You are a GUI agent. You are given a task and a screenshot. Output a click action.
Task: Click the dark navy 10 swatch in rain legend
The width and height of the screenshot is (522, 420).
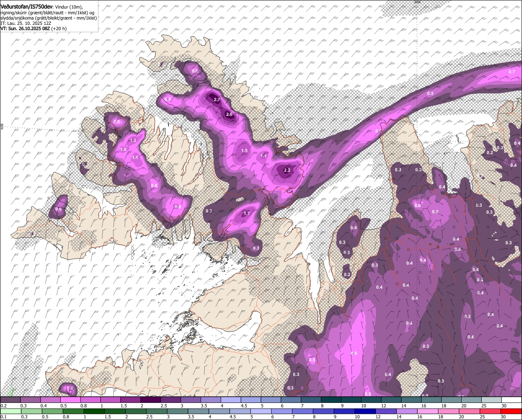click(x=365, y=411)
